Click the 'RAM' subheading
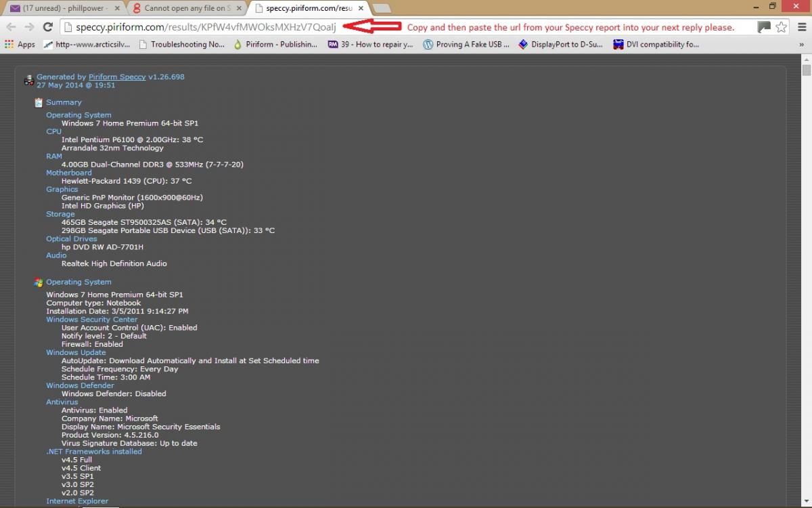The width and height of the screenshot is (812, 508). pyautogui.click(x=54, y=156)
